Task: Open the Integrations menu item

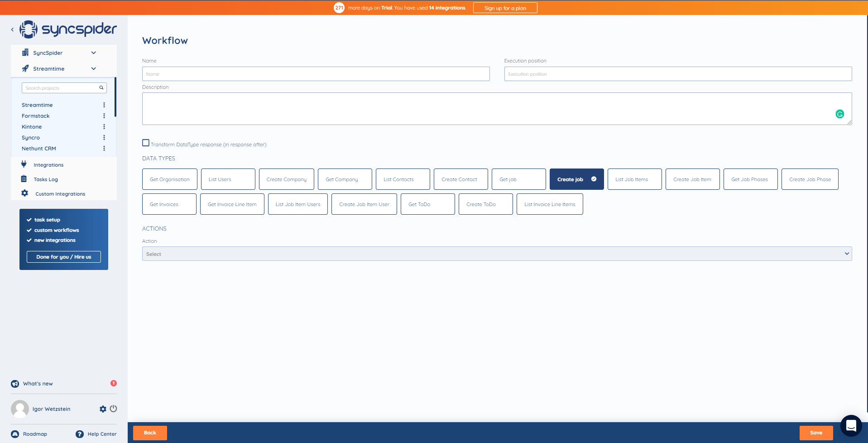Action: coord(48,165)
